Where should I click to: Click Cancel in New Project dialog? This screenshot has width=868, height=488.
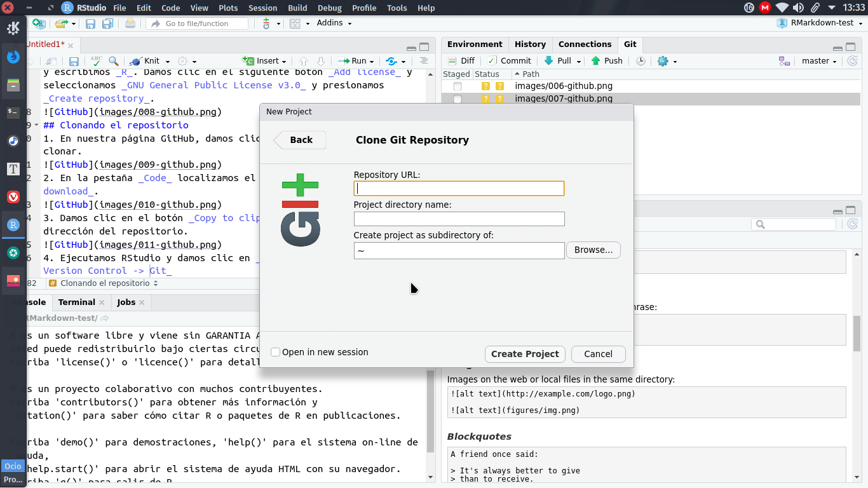pos(598,354)
